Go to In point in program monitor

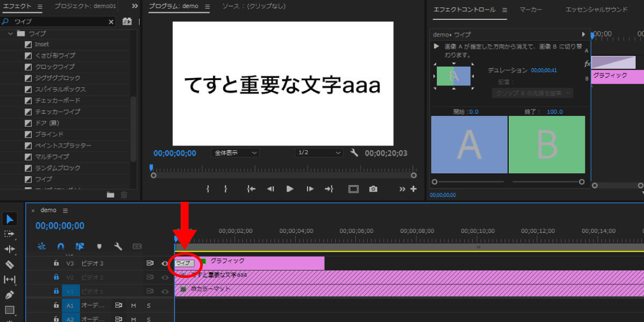click(x=251, y=189)
